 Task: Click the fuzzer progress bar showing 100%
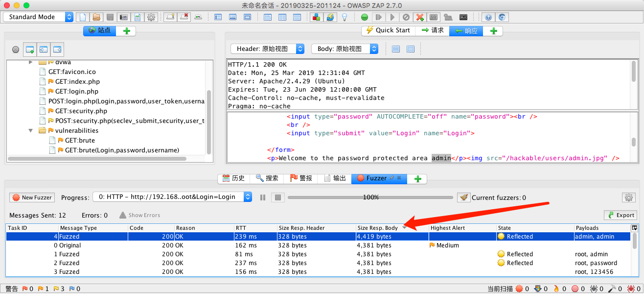(370, 197)
